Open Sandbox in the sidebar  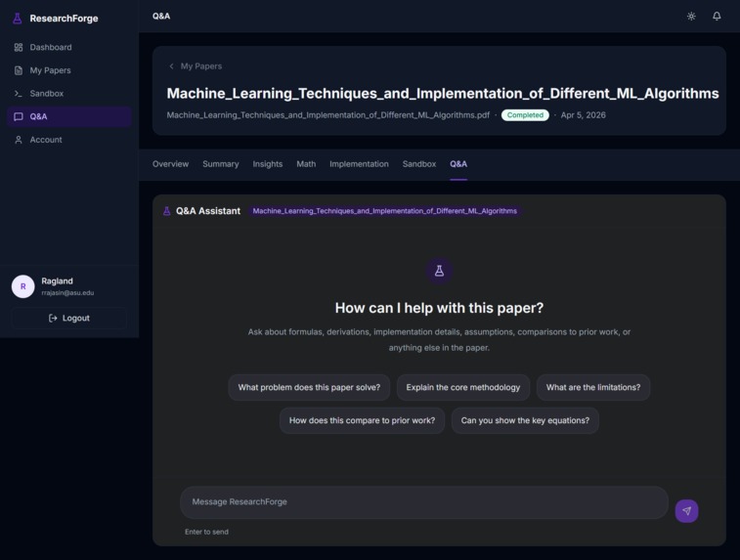[68, 94]
